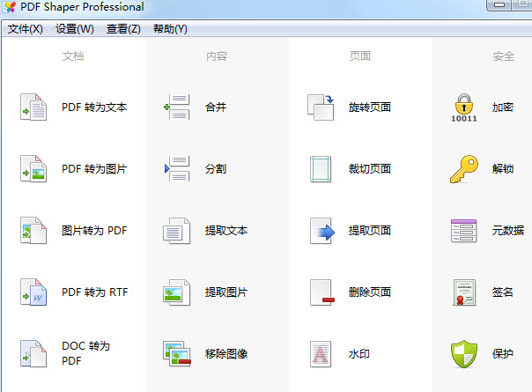Launch the 分割 text label
The image size is (532, 392).
(216, 169)
